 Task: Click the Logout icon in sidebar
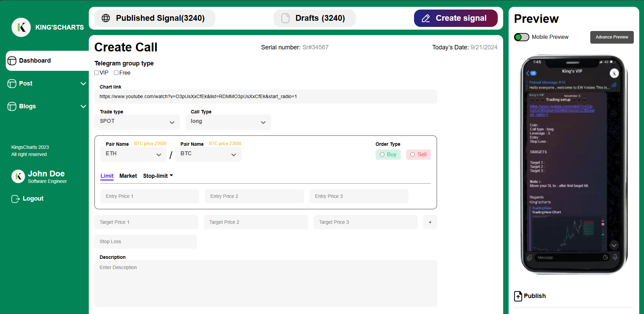tap(15, 199)
